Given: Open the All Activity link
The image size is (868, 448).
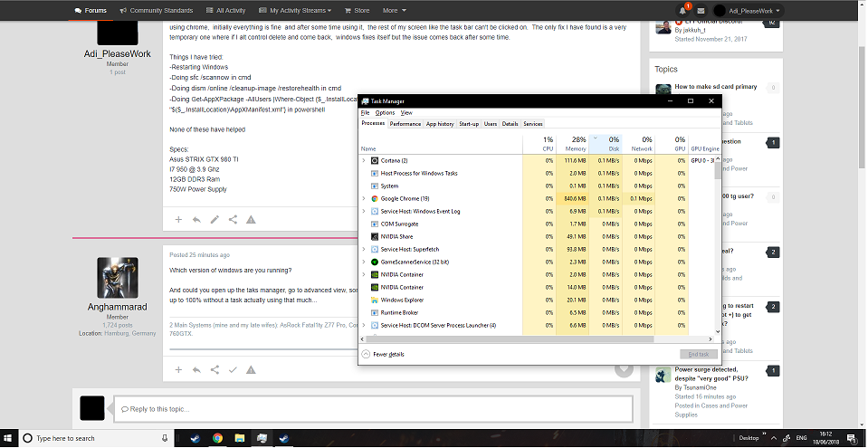Looking at the screenshot, I should [x=225, y=11].
